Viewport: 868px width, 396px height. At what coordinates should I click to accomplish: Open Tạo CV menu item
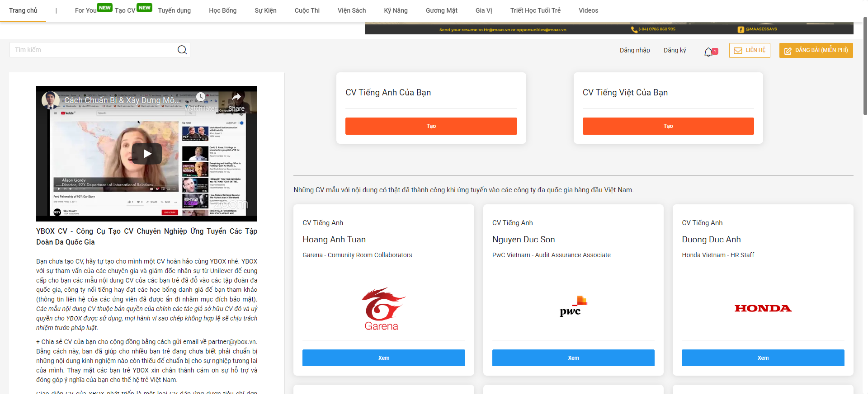[125, 10]
